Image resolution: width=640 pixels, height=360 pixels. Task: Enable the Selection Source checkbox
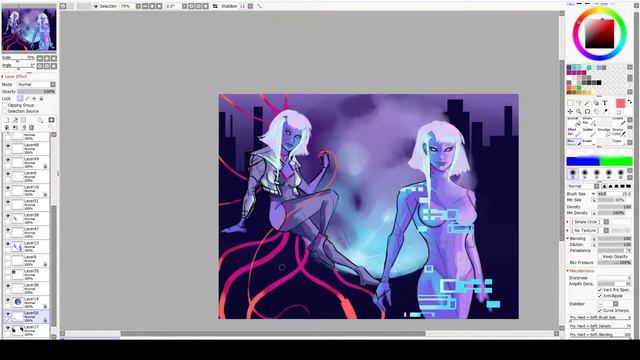point(4,111)
